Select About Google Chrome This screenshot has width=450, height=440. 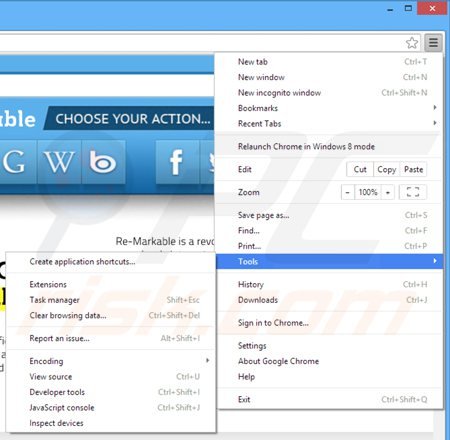pos(329,361)
